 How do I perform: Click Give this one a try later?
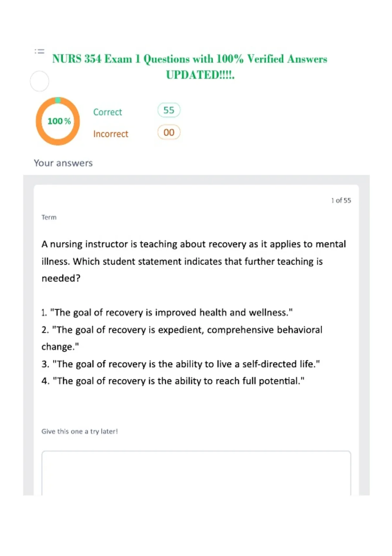tap(80, 431)
